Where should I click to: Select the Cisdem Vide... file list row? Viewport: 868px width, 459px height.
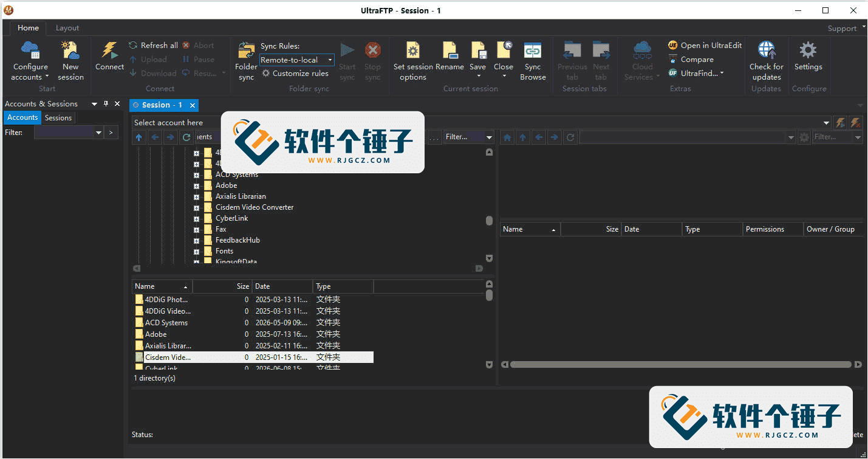pyautogui.click(x=253, y=357)
